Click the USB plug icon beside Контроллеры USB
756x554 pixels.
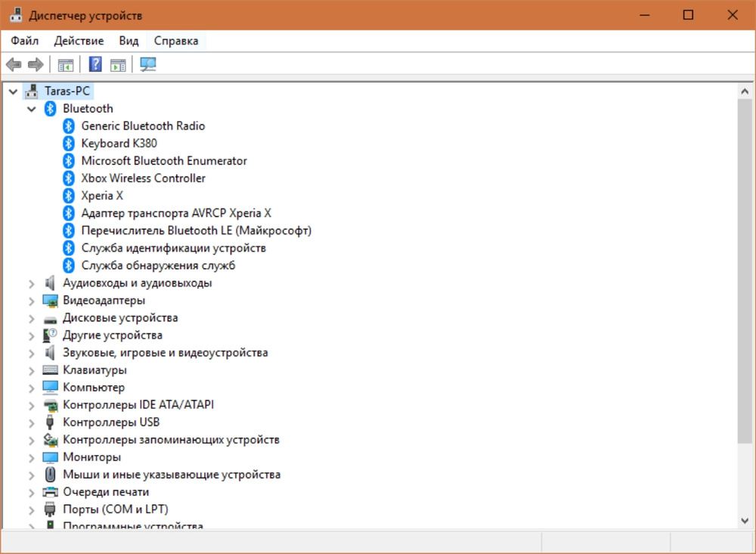[51, 422]
